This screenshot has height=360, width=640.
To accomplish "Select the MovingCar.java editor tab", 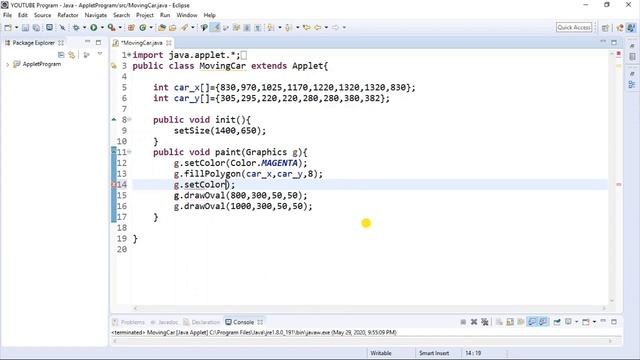I will point(142,43).
